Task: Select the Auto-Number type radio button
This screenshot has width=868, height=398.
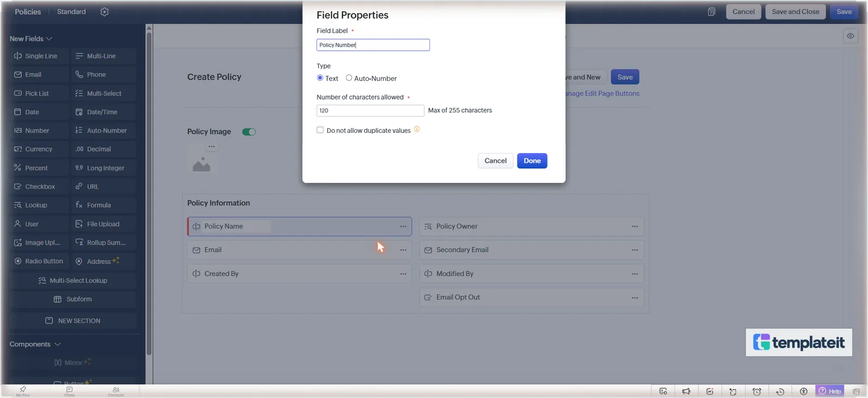Action: [x=349, y=78]
